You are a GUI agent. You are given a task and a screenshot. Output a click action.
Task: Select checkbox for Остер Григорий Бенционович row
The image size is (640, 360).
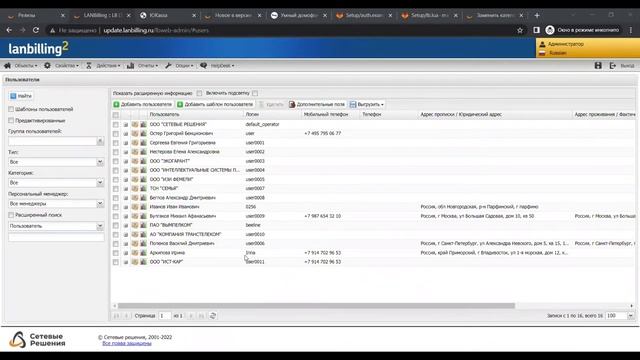tap(116, 134)
